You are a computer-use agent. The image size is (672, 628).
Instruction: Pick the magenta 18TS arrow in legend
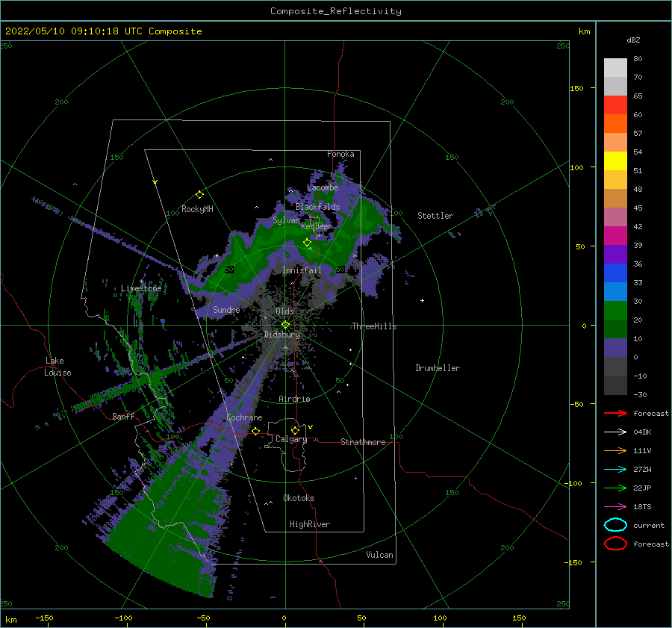[x=615, y=506]
